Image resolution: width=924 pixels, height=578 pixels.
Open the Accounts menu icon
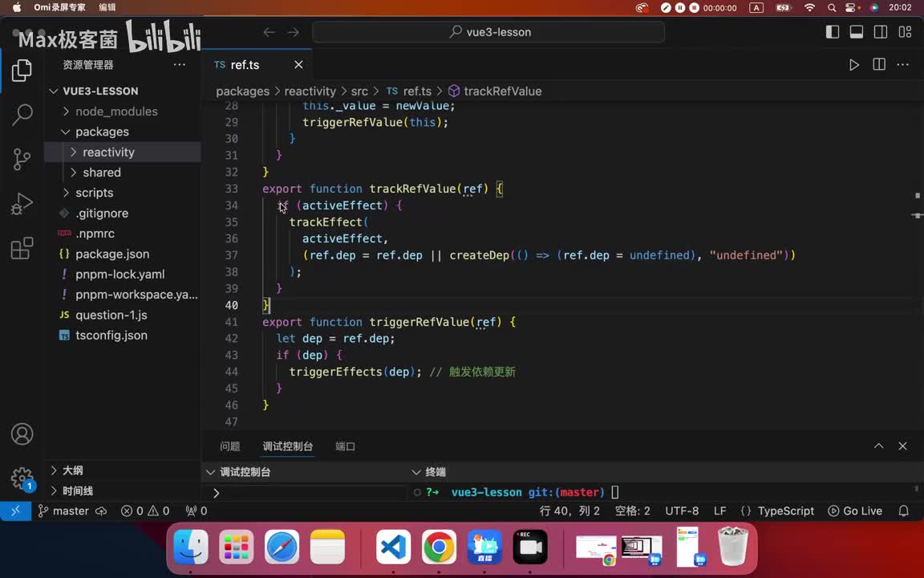(x=22, y=434)
